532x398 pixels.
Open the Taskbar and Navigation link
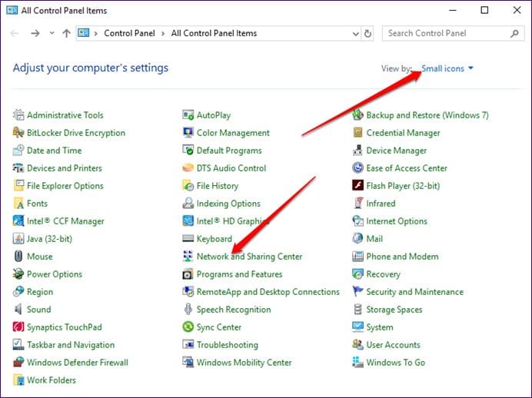point(71,344)
